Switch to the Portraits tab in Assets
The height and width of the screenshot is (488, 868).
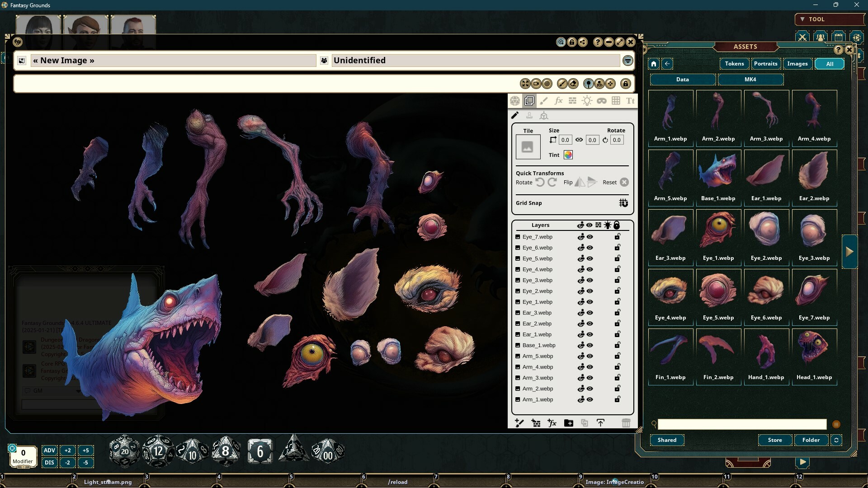click(766, 64)
